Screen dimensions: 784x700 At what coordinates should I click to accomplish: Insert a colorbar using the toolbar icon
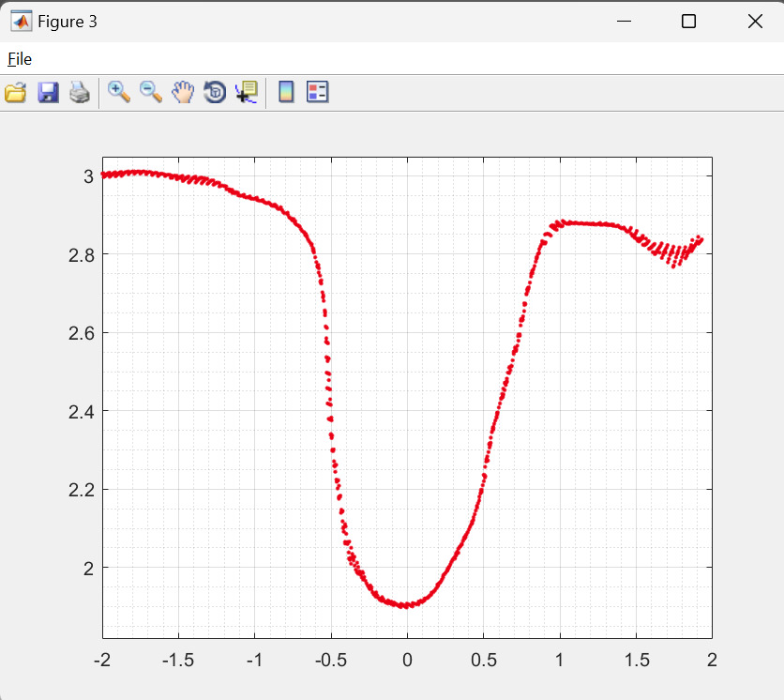pos(286,92)
